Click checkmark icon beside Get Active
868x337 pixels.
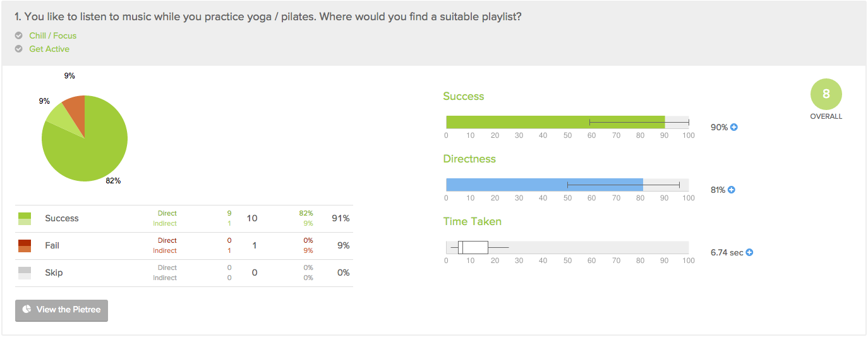[19, 49]
